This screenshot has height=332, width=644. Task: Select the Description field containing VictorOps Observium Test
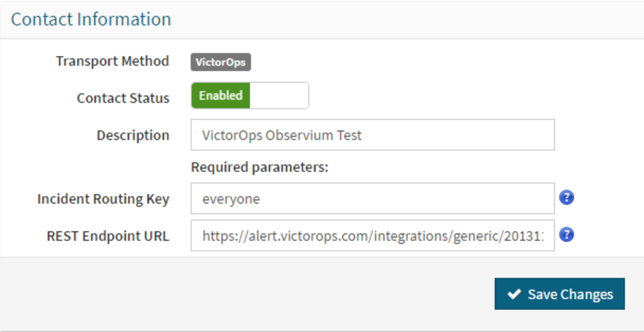coord(372,135)
